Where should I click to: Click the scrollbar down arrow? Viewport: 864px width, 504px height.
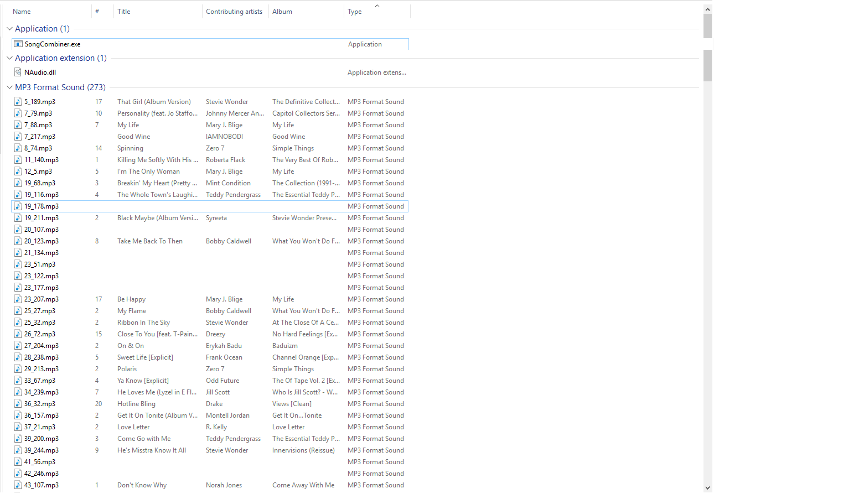(708, 487)
